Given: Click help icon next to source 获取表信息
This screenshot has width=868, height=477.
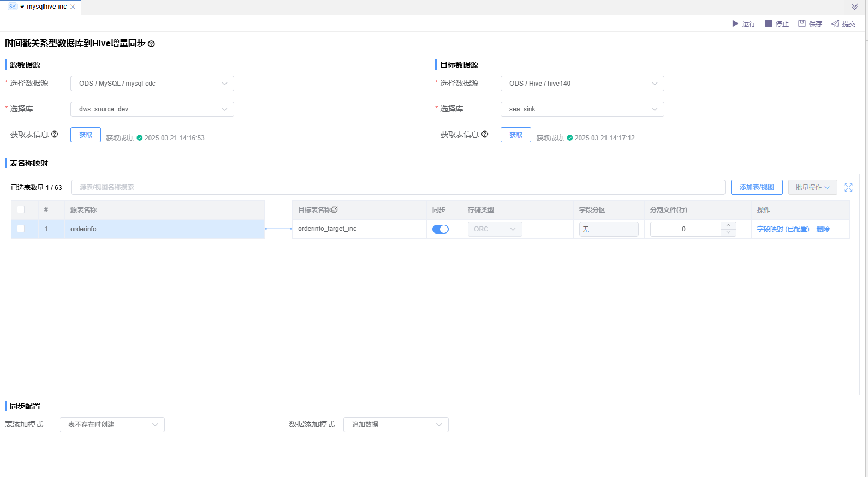Looking at the screenshot, I should [x=55, y=134].
